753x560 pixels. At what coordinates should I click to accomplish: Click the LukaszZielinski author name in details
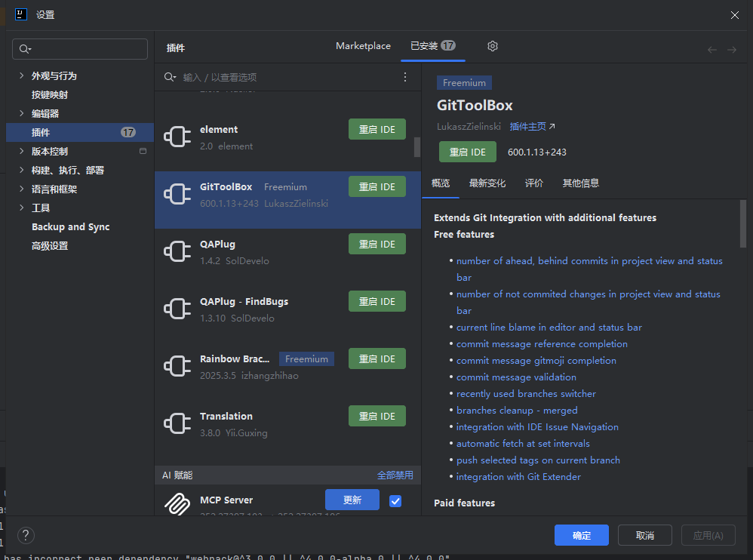pos(469,126)
